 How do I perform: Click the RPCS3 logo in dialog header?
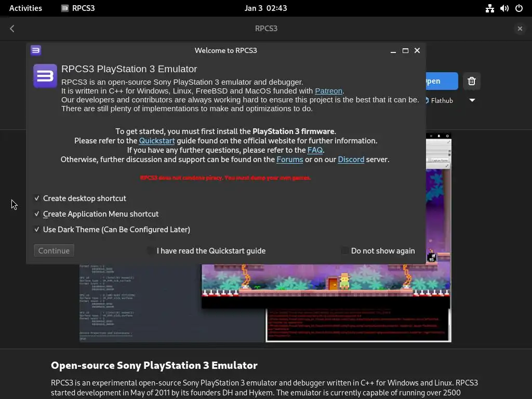[x=45, y=76]
